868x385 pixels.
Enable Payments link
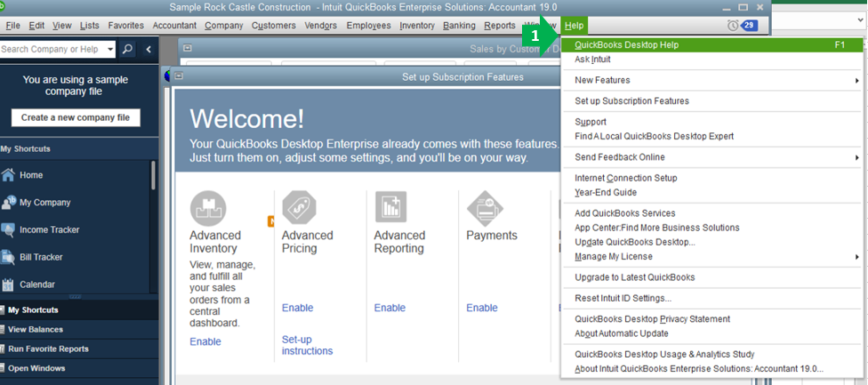(x=482, y=308)
